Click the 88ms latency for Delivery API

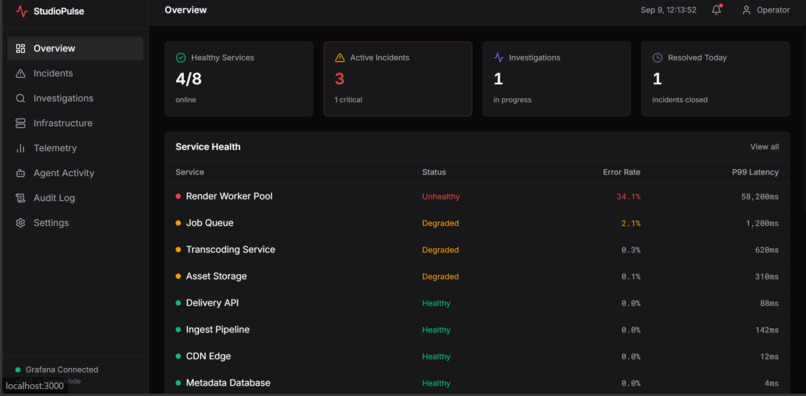click(769, 303)
